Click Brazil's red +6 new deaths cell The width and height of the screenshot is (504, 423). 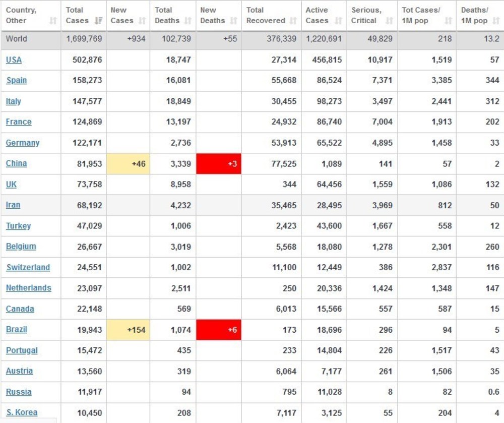[219, 330]
